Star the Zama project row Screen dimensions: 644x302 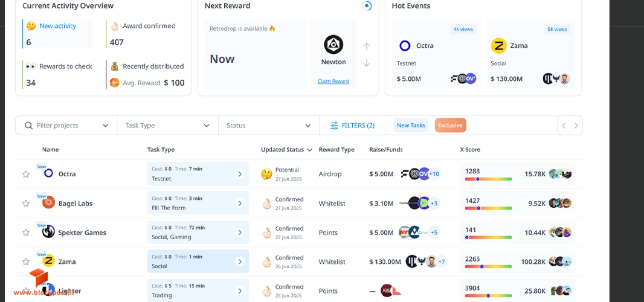(x=26, y=262)
